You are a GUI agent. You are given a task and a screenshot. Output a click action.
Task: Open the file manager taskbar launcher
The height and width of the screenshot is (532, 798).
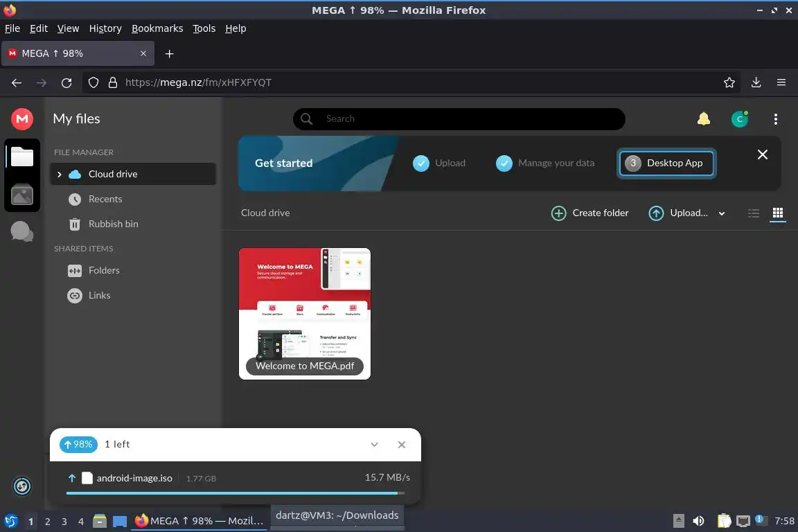tap(100, 522)
